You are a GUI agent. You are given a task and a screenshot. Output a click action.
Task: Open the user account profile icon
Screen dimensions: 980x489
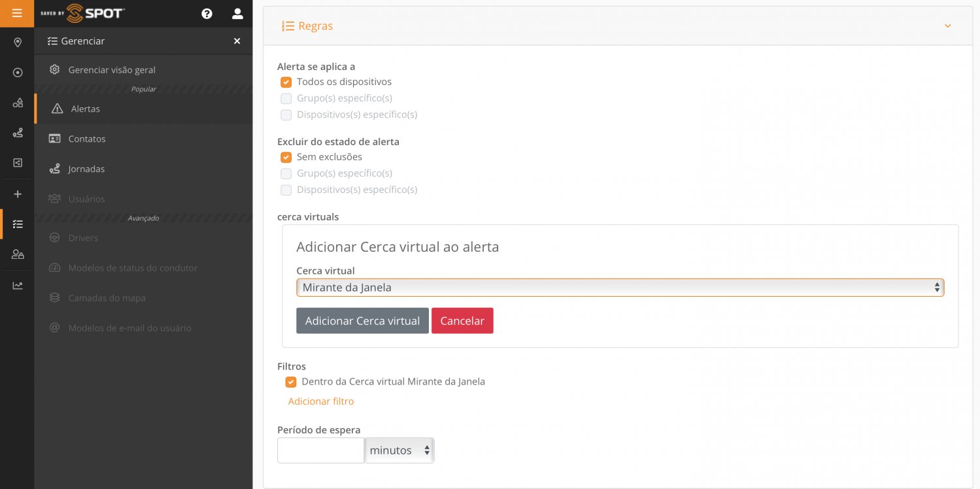coord(237,14)
